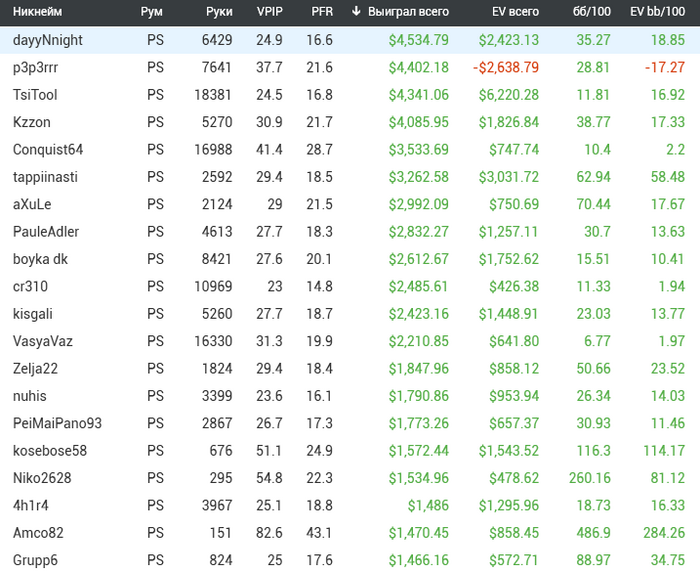
Task: Select the boyka dk player
Action: (40, 259)
